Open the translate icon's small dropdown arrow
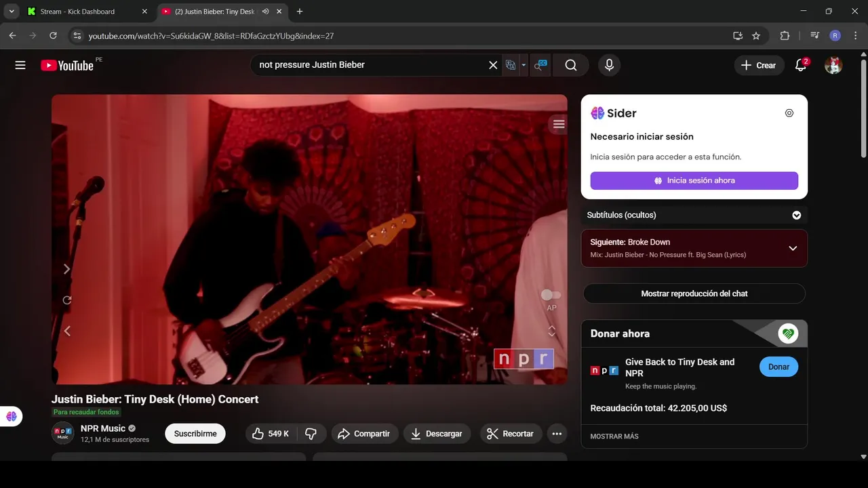 [x=524, y=65]
